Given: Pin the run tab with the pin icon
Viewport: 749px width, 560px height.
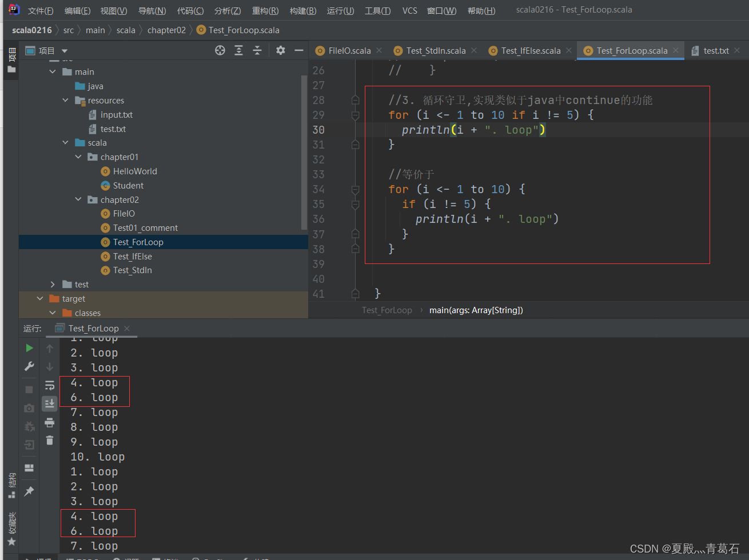Looking at the screenshot, I should coord(29,491).
